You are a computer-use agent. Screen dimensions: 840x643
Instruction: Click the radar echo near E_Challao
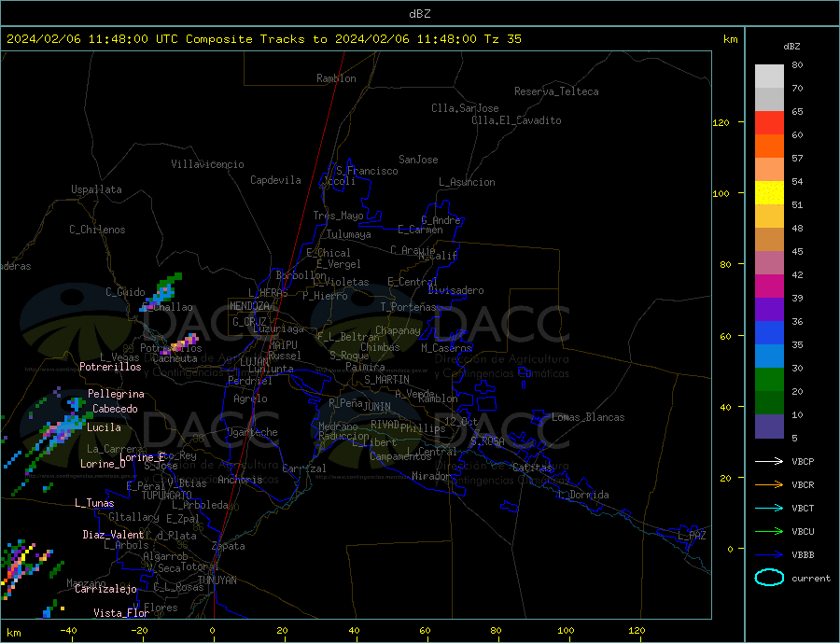[x=162, y=292]
